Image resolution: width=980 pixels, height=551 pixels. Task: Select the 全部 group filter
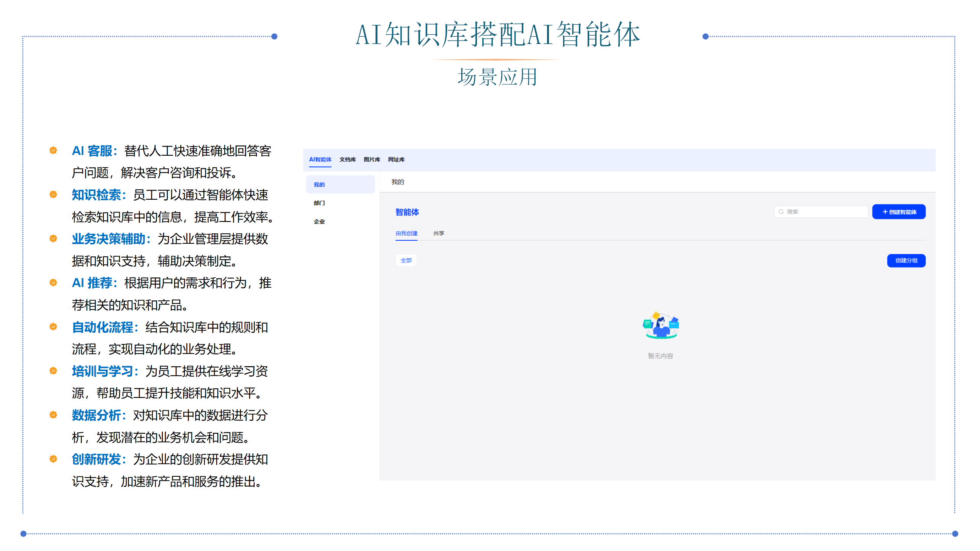coord(406,260)
